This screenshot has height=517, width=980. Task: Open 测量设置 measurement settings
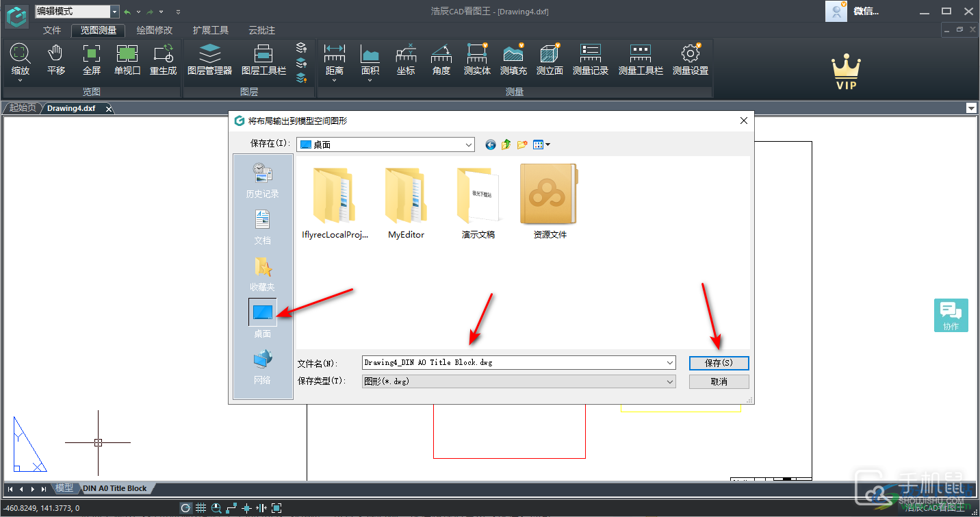coord(690,60)
